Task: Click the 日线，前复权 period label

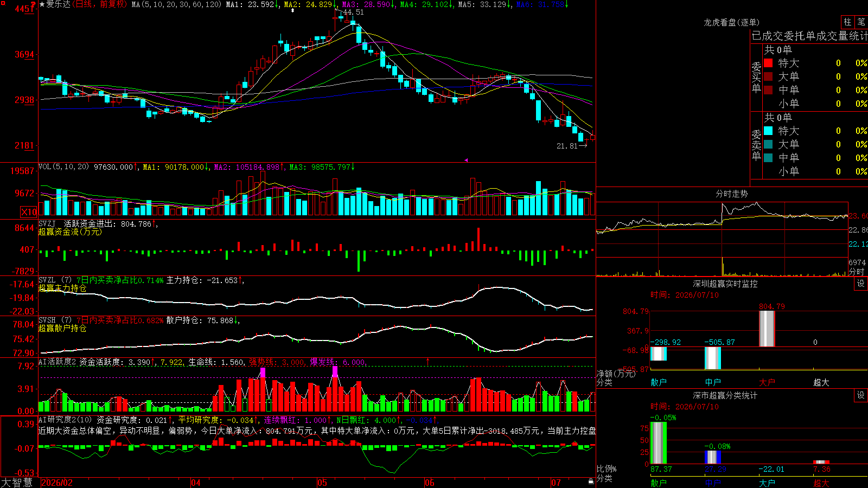Action: pos(100,4)
